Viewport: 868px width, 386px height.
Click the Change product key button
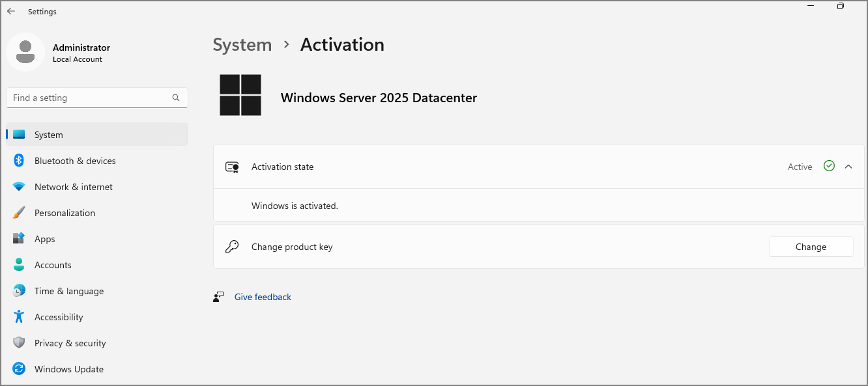coord(811,247)
